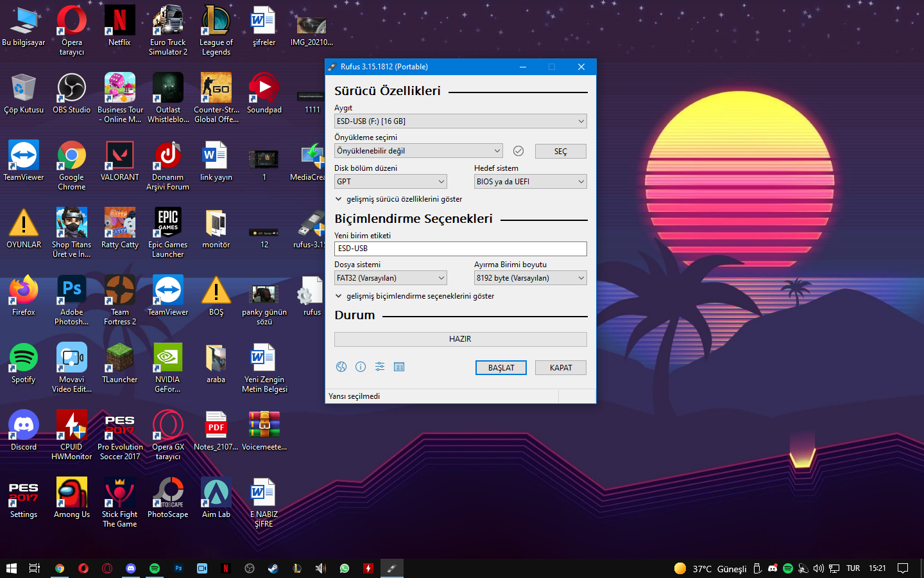924x578 pixels.
Task: Click the SEÇ button
Action: click(x=561, y=152)
